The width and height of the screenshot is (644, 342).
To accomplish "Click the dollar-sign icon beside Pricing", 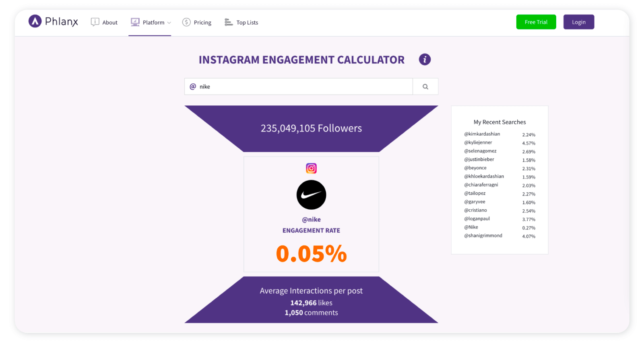I will 186,22.
